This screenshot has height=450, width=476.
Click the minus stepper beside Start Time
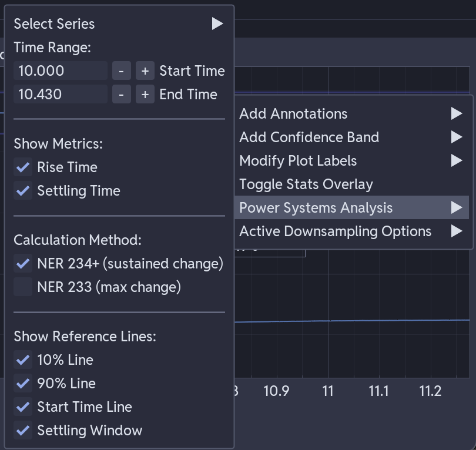122,70
